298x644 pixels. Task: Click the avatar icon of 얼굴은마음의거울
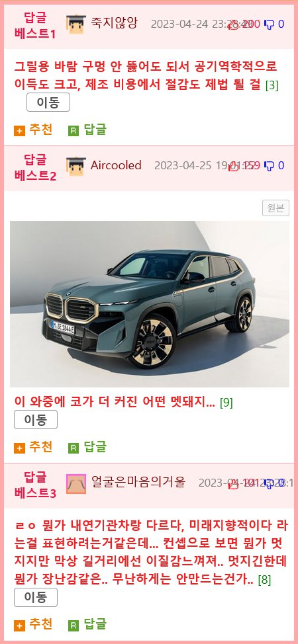click(x=75, y=483)
